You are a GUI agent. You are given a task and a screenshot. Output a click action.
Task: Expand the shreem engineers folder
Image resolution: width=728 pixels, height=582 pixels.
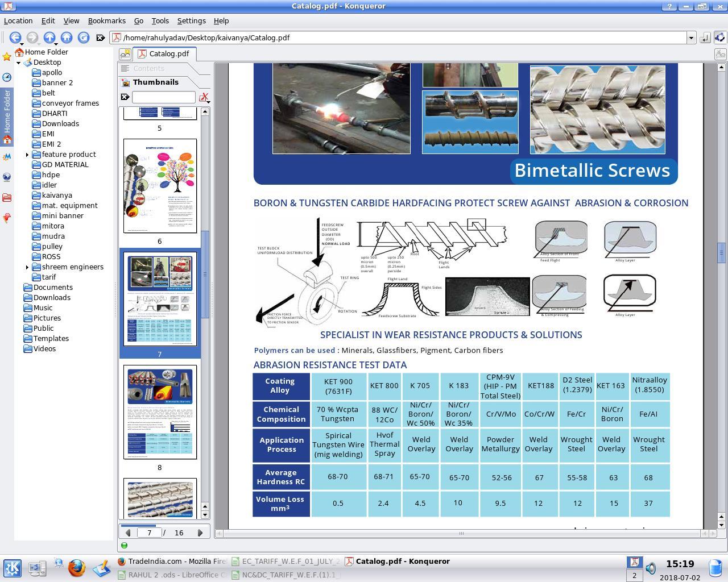tap(27, 267)
